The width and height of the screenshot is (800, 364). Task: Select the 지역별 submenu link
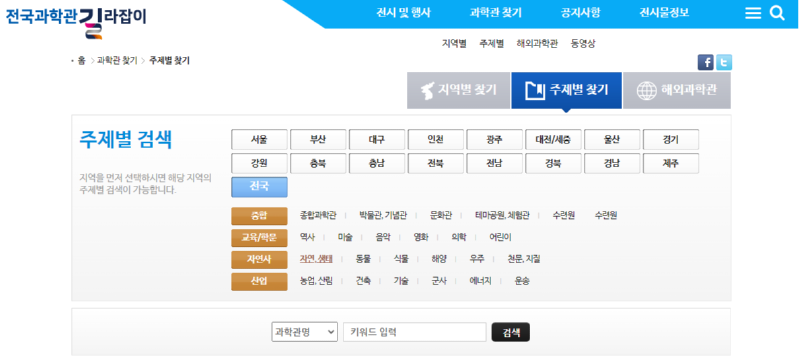pos(454,43)
